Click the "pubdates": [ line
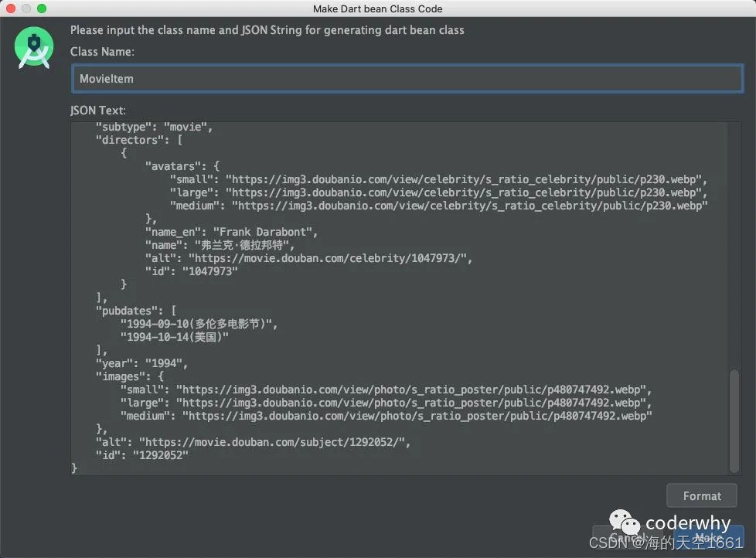The width and height of the screenshot is (756, 558). [136, 311]
